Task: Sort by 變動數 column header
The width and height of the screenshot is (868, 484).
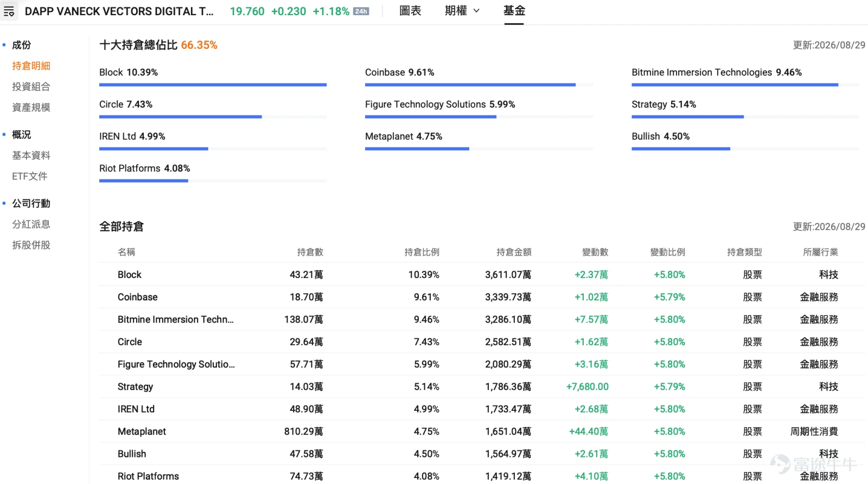Action: click(595, 252)
